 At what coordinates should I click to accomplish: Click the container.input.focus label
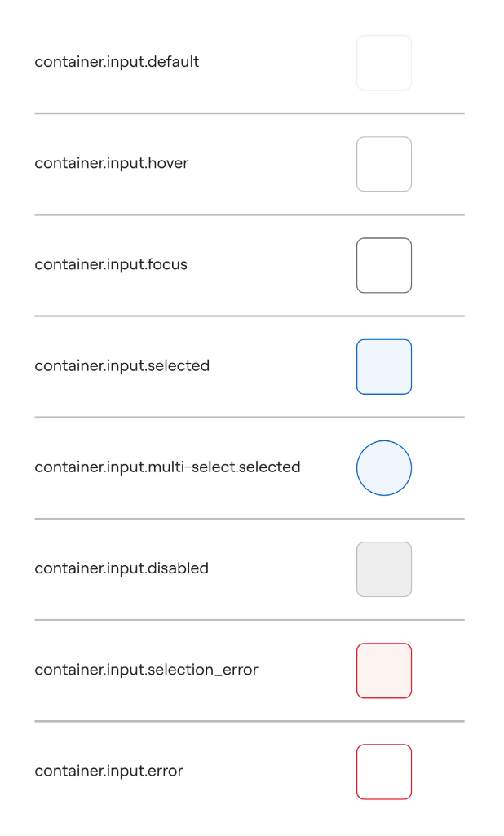pos(111,264)
